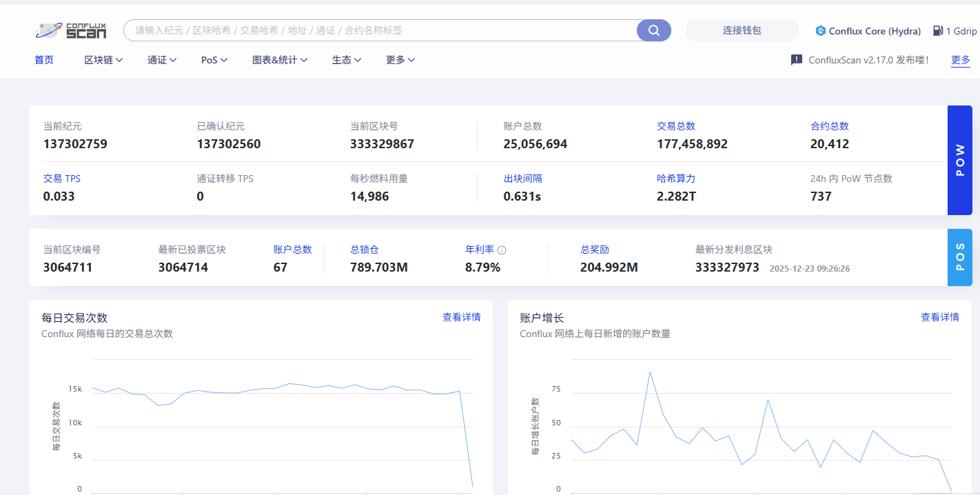Go to the 首页 tab
980x495 pixels.
point(44,60)
